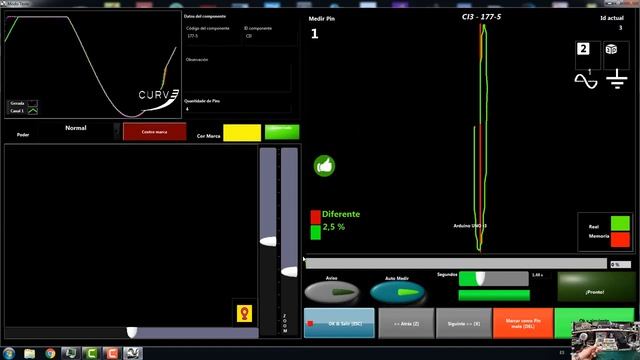Click the yellow location pin icon
This screenshot has height=360, width=640.
pos(244,313)
